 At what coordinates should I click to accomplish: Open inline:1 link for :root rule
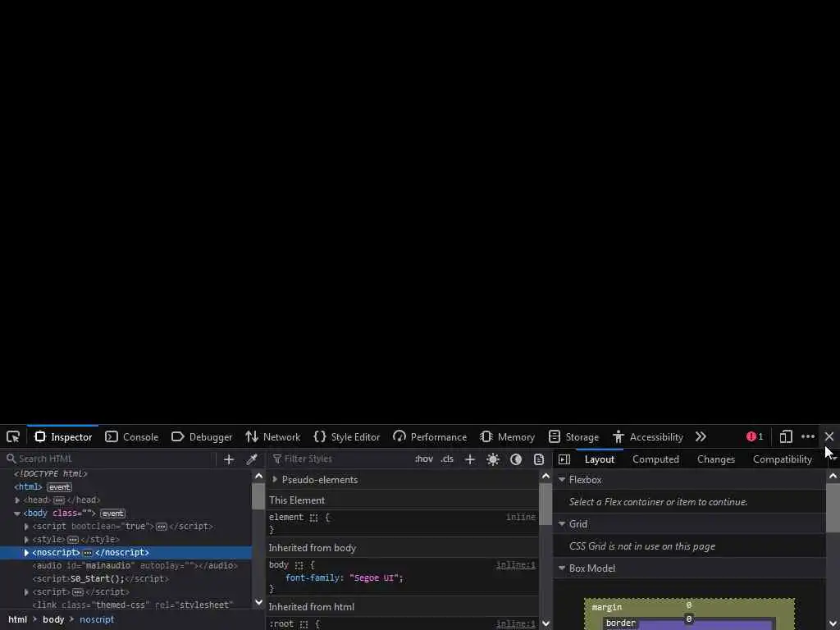515,623
